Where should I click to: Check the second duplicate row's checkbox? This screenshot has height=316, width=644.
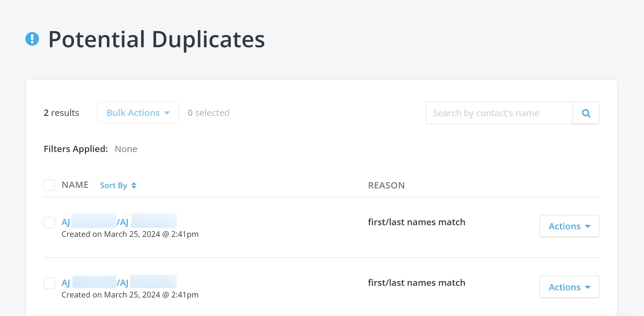(49, 283)
